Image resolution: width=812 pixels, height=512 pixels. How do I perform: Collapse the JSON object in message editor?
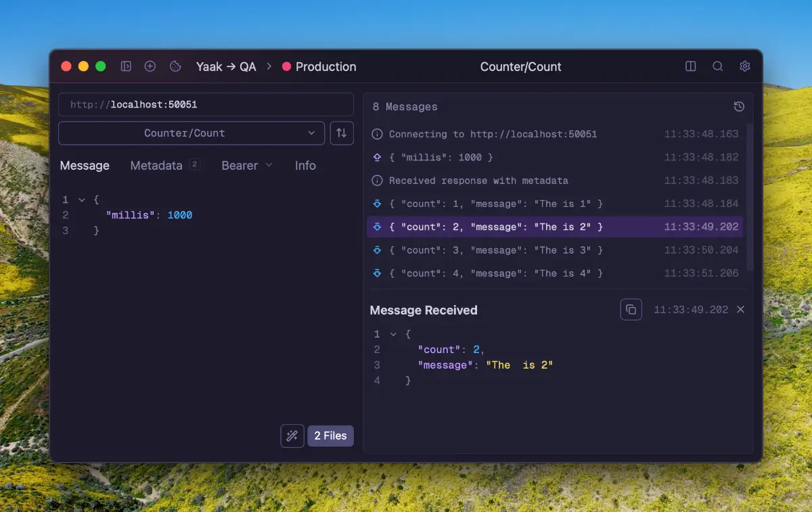[x=82, y=200]
